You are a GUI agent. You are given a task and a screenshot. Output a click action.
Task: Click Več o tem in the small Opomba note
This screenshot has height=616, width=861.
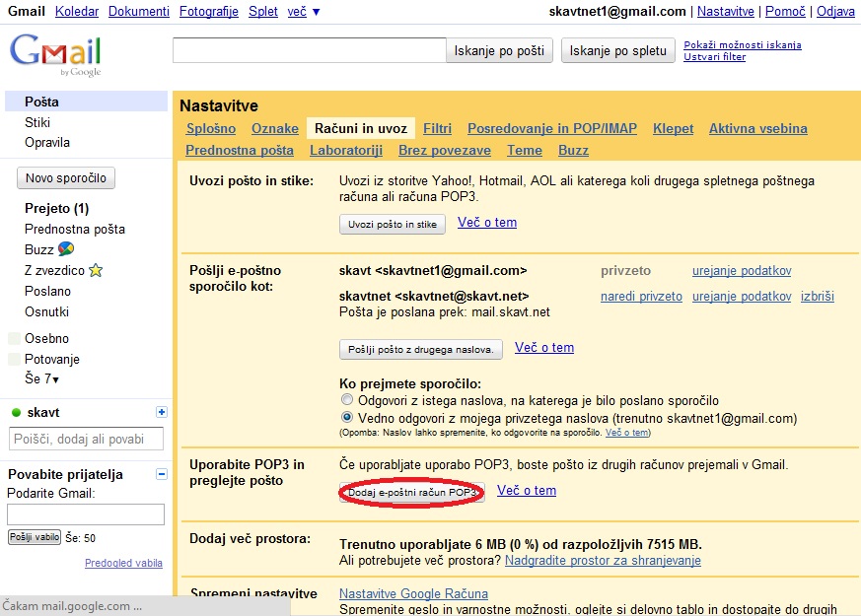pos(626,433)
